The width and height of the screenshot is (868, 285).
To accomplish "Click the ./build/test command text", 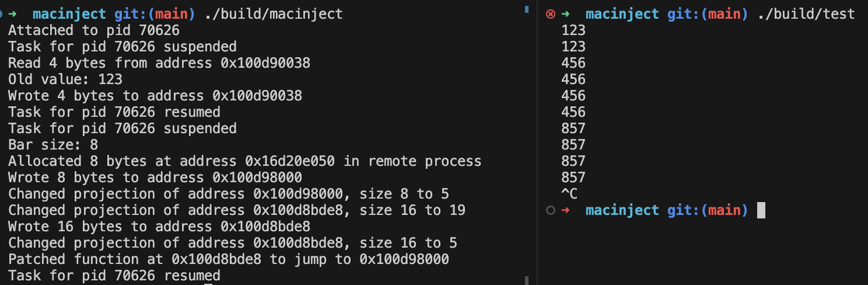I will (x=806, y=14).
